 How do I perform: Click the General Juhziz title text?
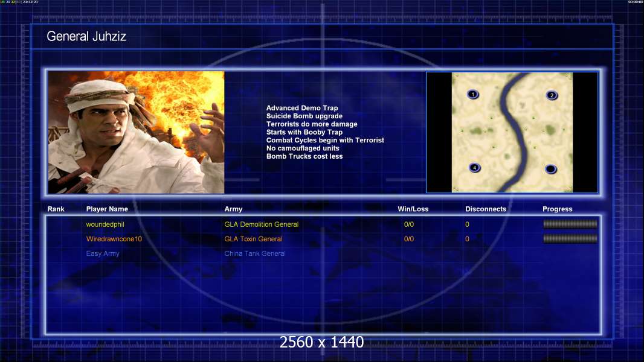tap(86, 36)
